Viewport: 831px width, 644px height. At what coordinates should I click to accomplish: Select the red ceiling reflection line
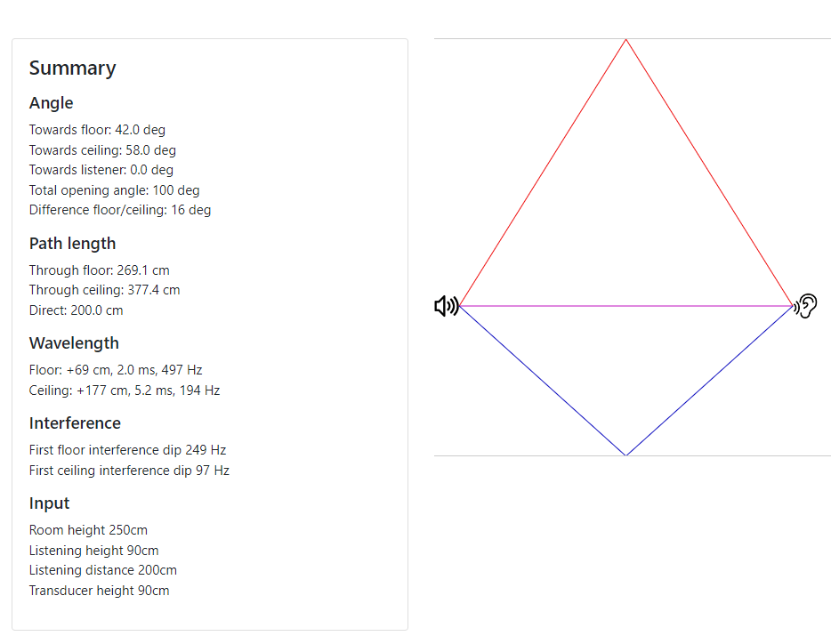[543, 173]
